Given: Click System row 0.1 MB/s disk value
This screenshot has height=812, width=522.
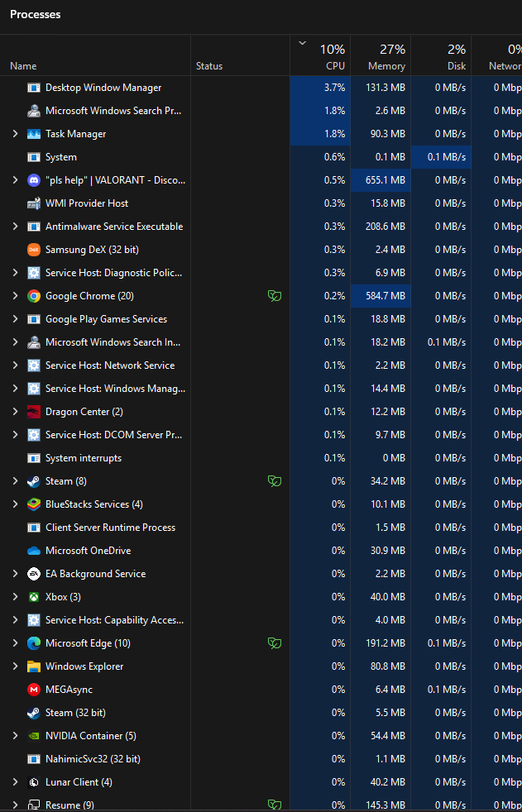Looking at the screenshot, I should click(447, 157).
